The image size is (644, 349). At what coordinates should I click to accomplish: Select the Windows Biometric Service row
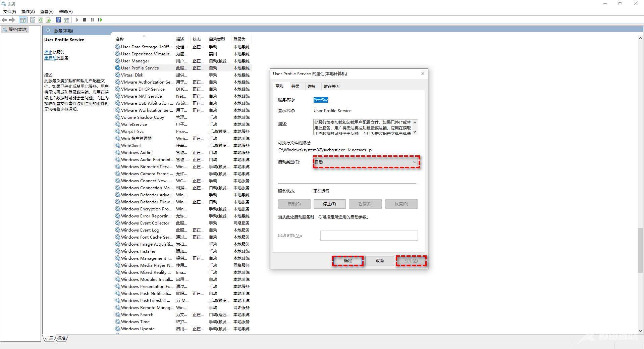tap(183, 167)
